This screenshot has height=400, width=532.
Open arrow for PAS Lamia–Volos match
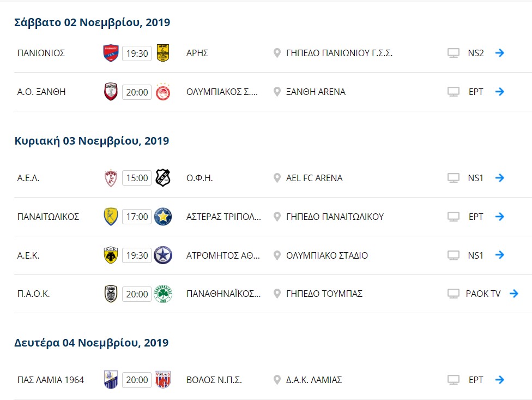point(499,380)
